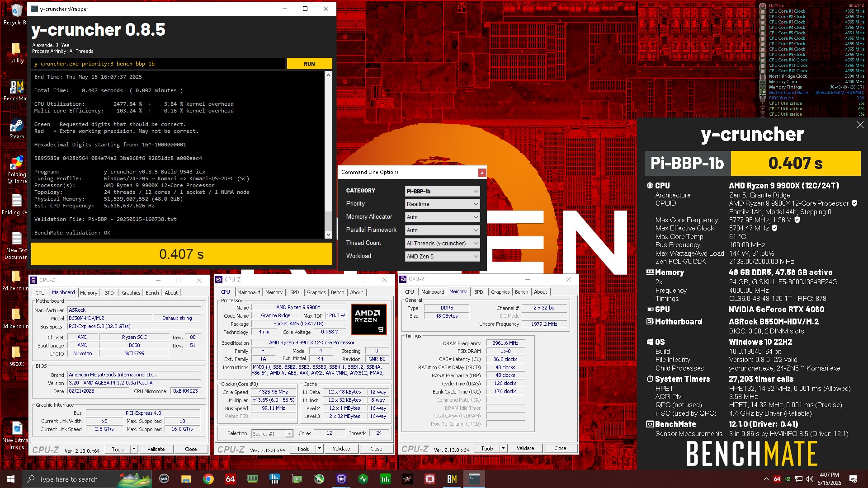Open the New Text Document desktop file
This screenshot has width=868, height=488.
coord(16,246)
